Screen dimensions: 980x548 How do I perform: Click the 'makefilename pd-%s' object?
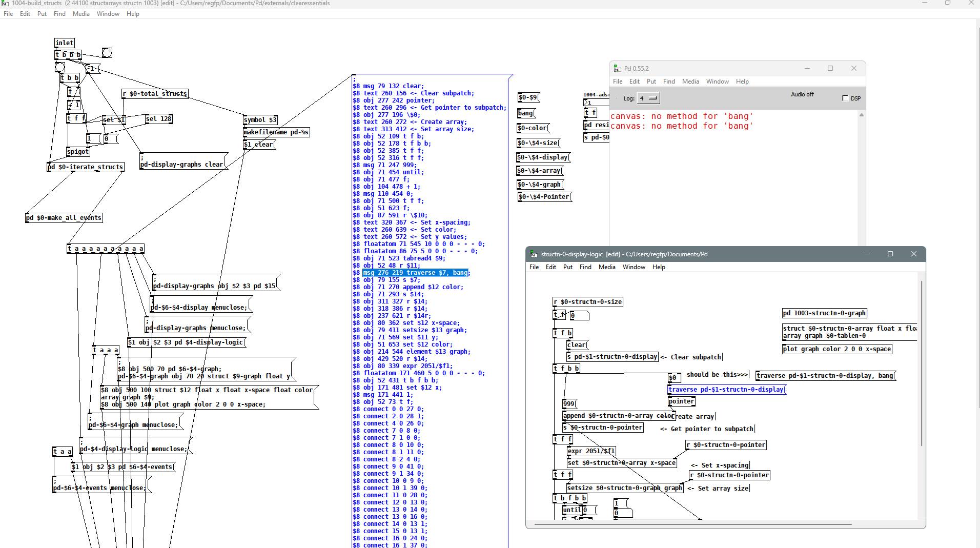click(276, 132)
